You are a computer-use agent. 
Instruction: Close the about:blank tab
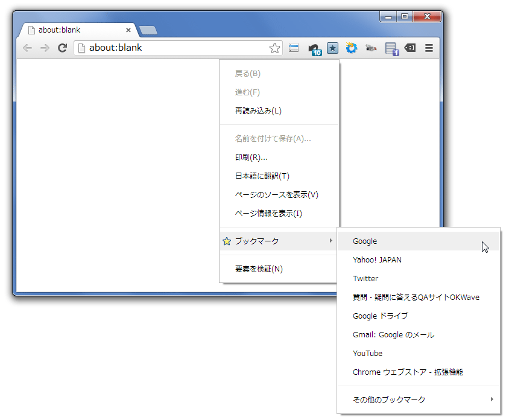click(128, 30)
